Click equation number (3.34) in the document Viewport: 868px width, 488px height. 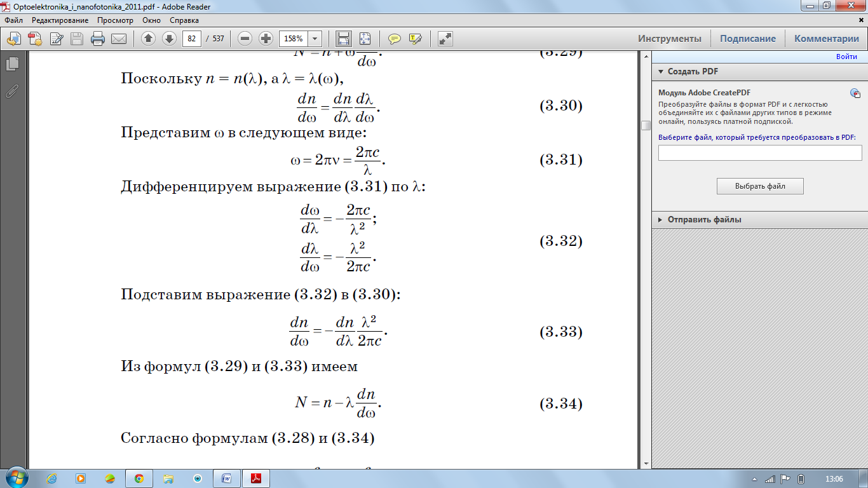tap(560, 403)
